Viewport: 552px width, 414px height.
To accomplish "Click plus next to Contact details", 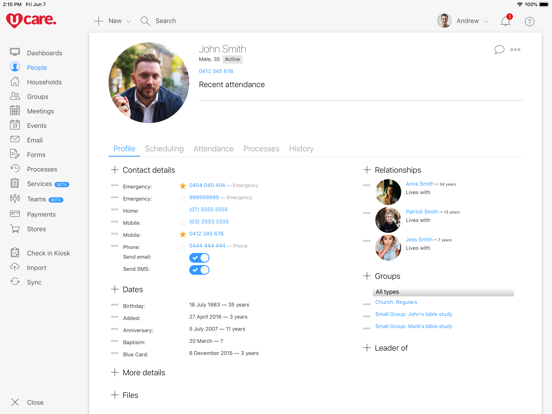I will [x=114, y=170].
